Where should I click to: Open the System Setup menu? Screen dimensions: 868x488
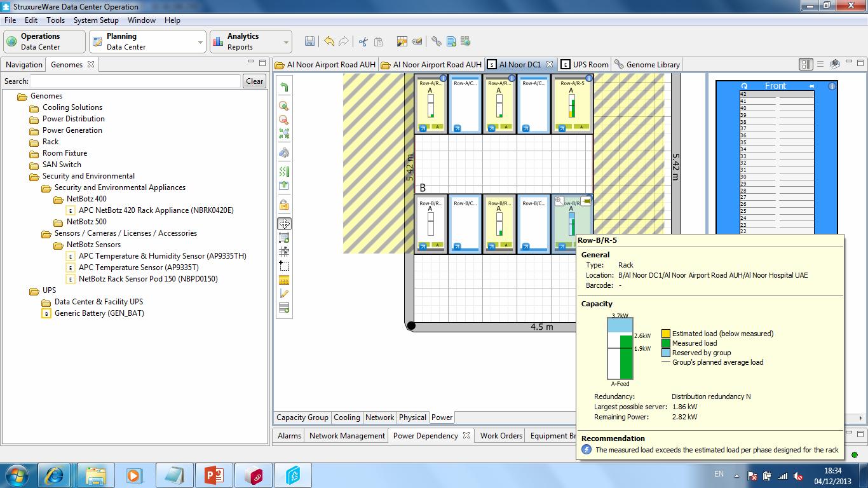(96, 20)
